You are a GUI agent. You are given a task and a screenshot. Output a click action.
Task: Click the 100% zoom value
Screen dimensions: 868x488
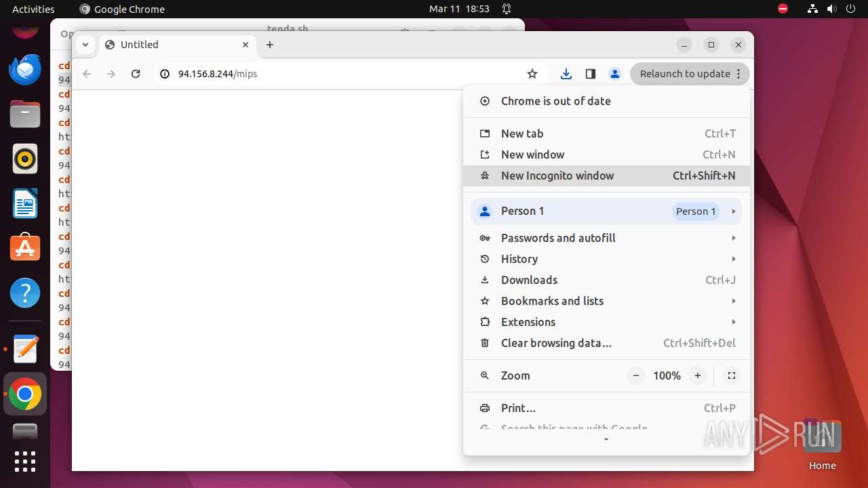pos(667,375)
